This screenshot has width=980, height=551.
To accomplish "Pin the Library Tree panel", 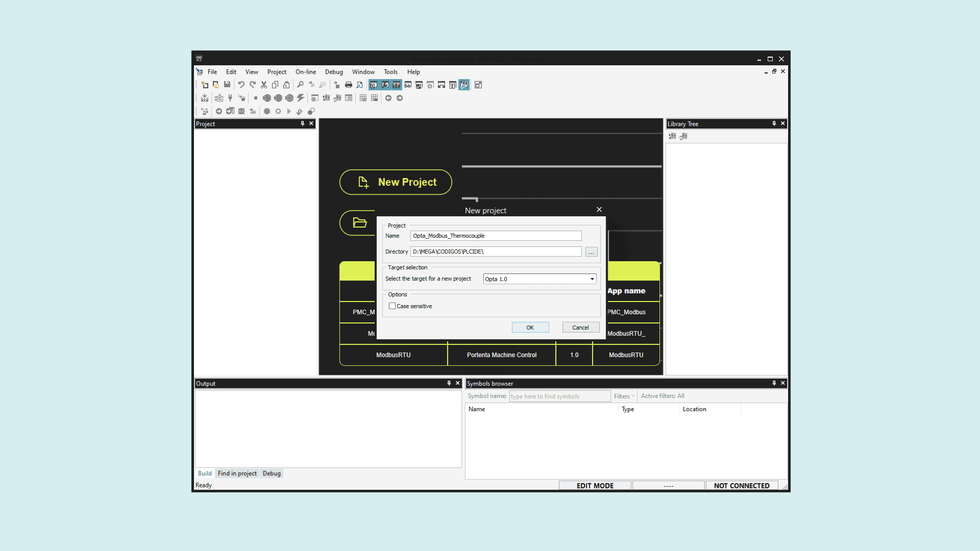I will (x=774, y=123).
